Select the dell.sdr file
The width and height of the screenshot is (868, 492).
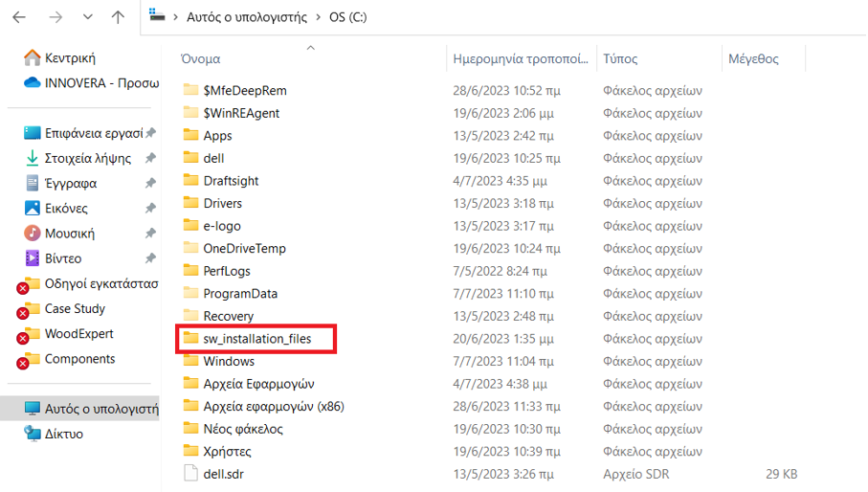(224, 474)
